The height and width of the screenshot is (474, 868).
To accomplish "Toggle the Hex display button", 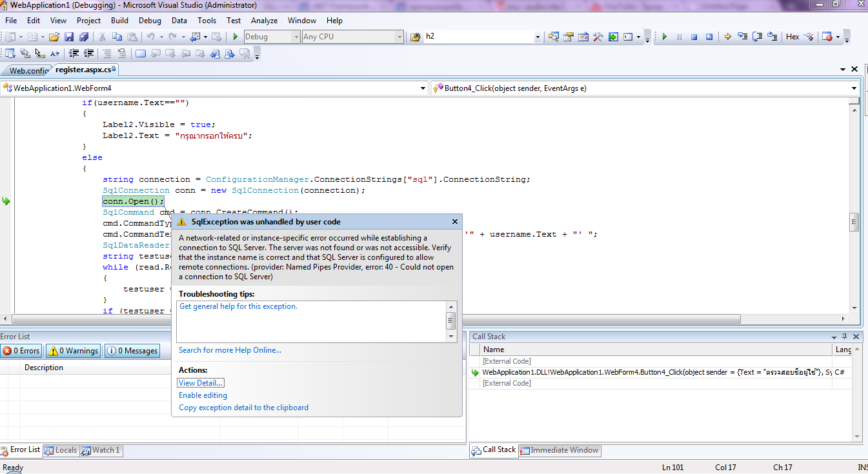I will click(792, 37).
